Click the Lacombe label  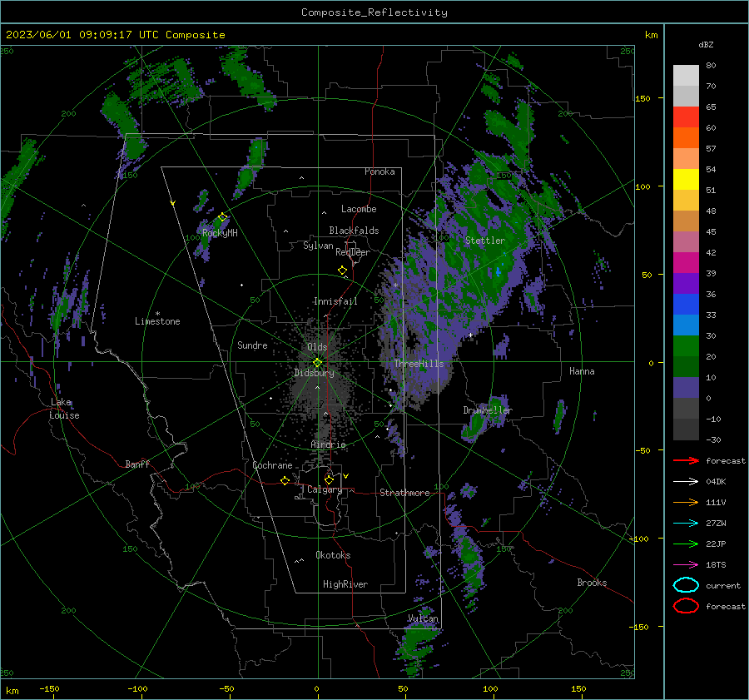[x=359, y=209]
